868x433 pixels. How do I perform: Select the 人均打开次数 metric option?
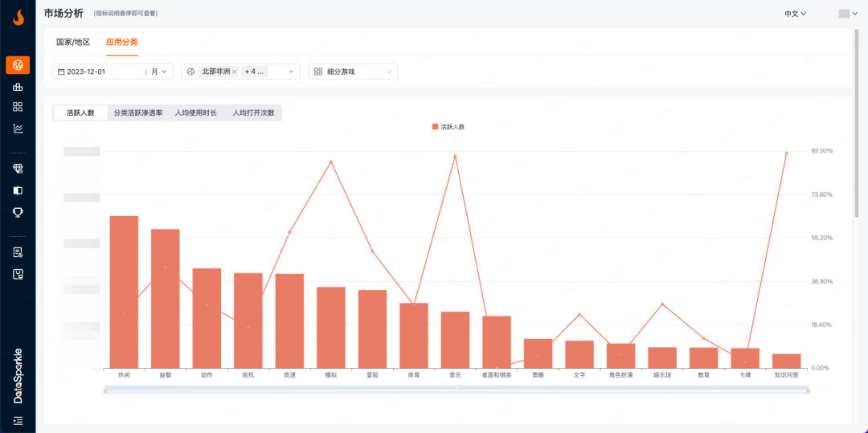253,113
